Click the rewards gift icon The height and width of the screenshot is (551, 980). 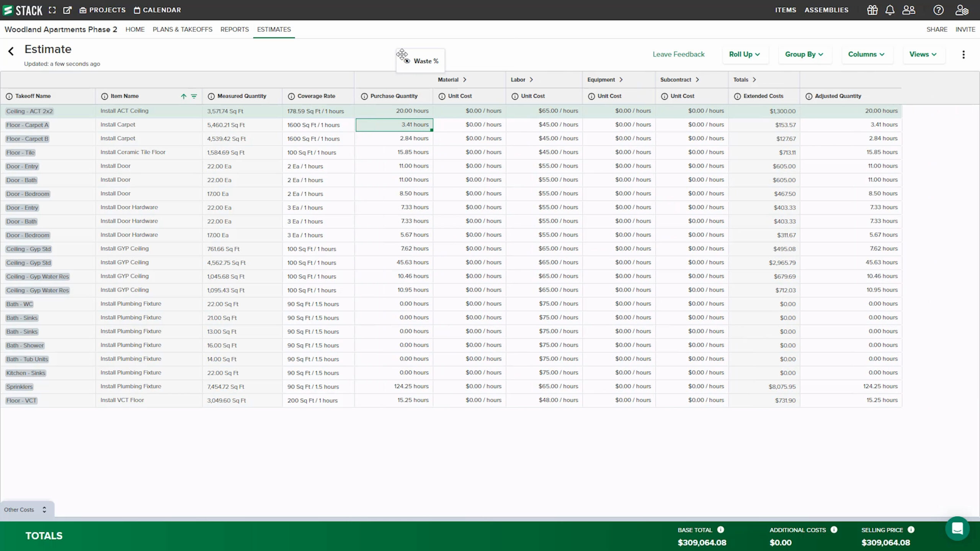click(x=872, y=10)
